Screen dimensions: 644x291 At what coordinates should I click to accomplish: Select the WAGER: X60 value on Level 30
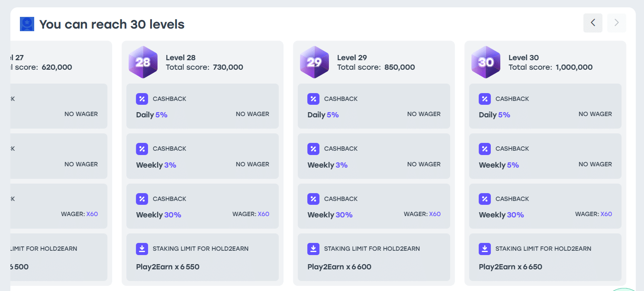click(606, 213)
